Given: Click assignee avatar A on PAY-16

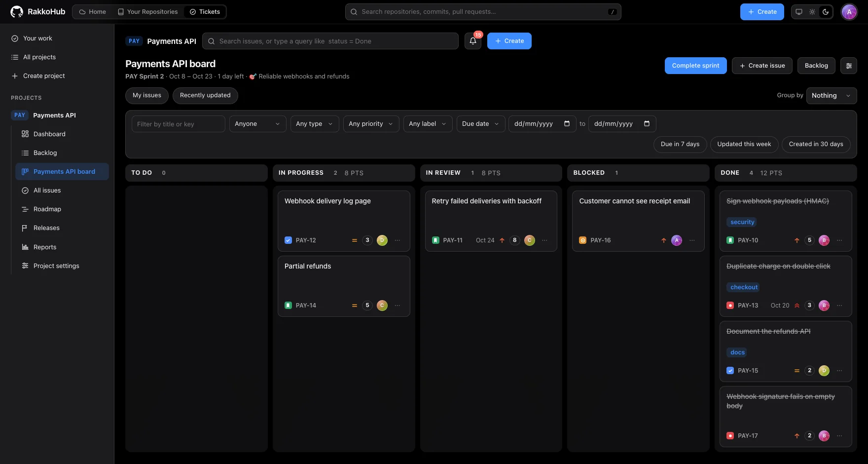Looking at the screenshot, I should (677, 240).
